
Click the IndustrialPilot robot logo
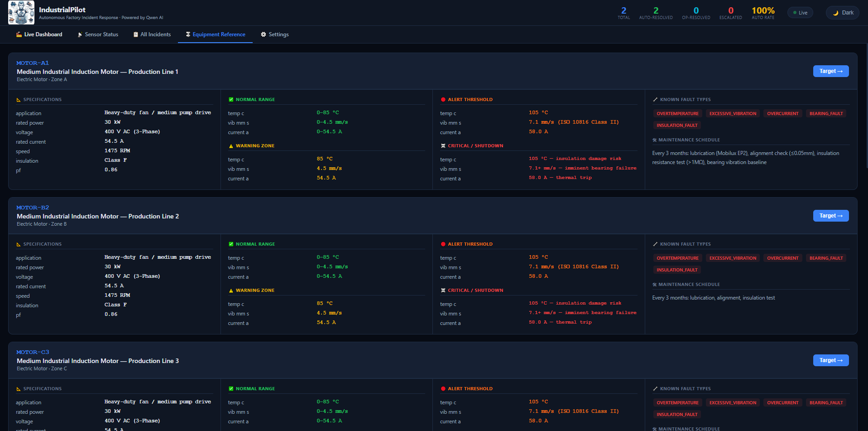point(21,13)
